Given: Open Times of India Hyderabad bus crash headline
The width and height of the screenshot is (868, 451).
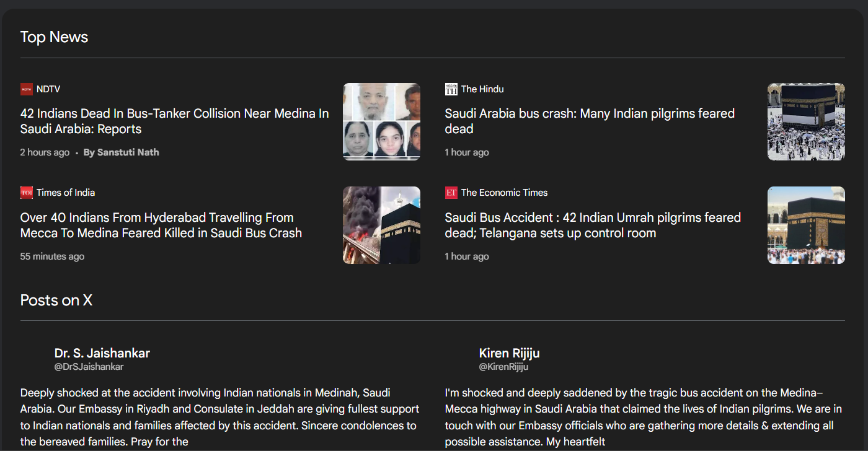Looking at the screenshot, I should click(x=161, y=225).
